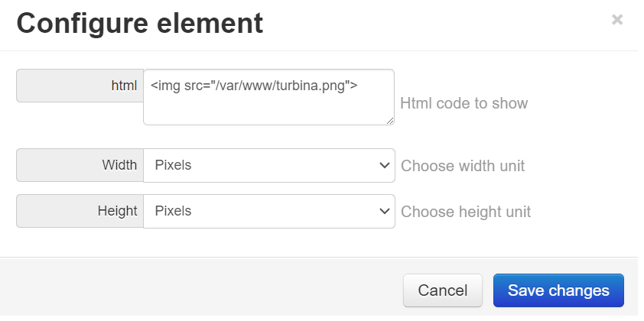Click the 'Choose height unit' hint text
This screenshot has width=644, height=321.
tap(466, 212)
